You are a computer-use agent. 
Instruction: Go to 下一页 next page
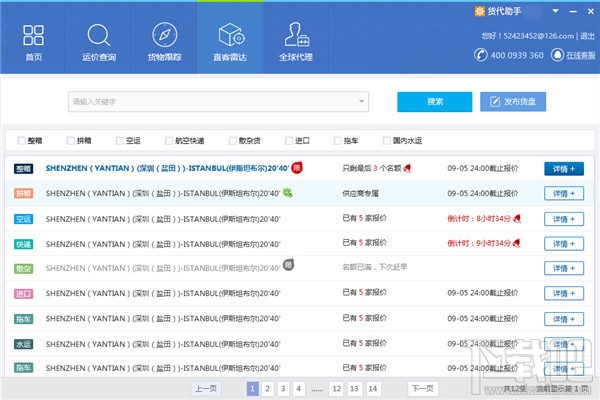[x=423, y=389]
